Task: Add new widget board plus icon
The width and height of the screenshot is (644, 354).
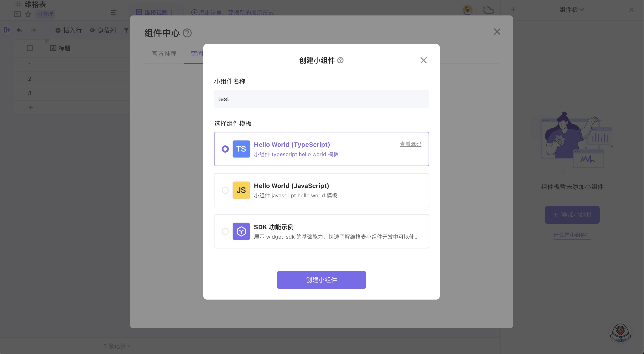Action: tap(513, 9)
